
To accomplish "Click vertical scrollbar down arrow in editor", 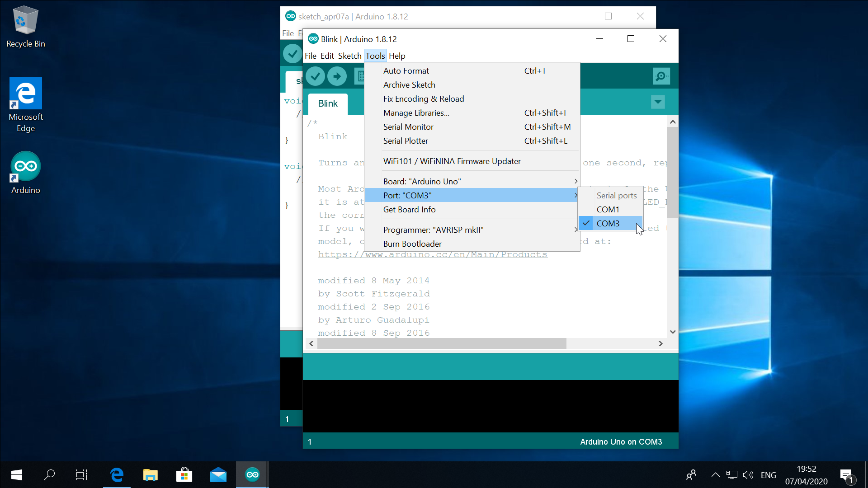I will coord(673,332).
